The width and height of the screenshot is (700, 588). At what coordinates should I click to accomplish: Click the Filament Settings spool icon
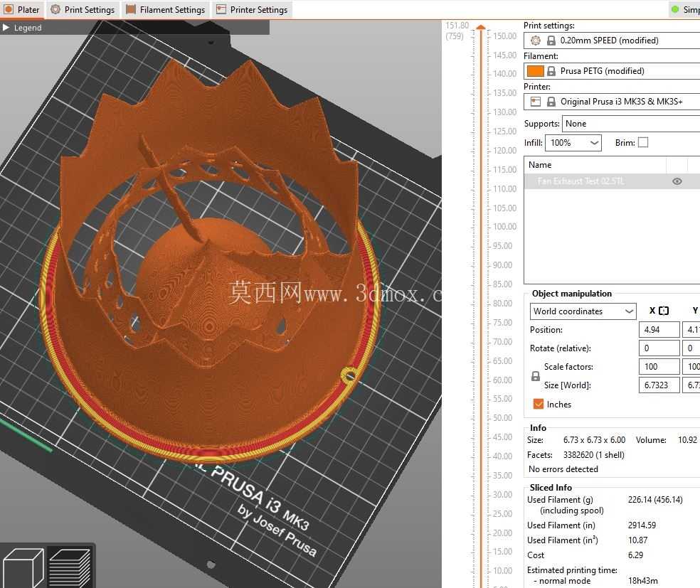(130, 9)
